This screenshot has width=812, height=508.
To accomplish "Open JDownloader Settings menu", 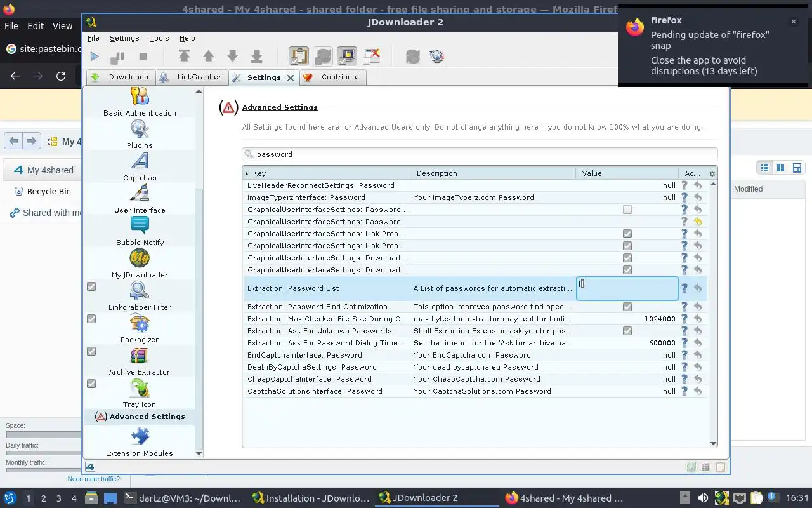I will pyautogui.click(x=124, y=38).
